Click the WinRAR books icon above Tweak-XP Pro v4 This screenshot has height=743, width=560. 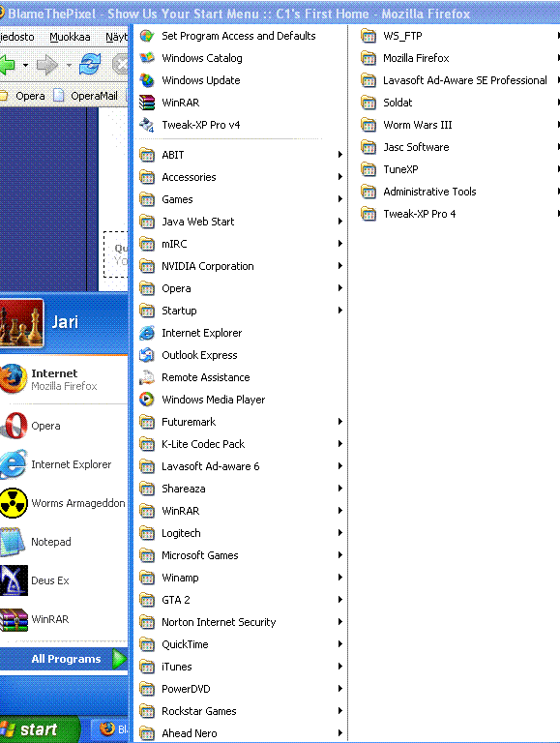(147, 103)
